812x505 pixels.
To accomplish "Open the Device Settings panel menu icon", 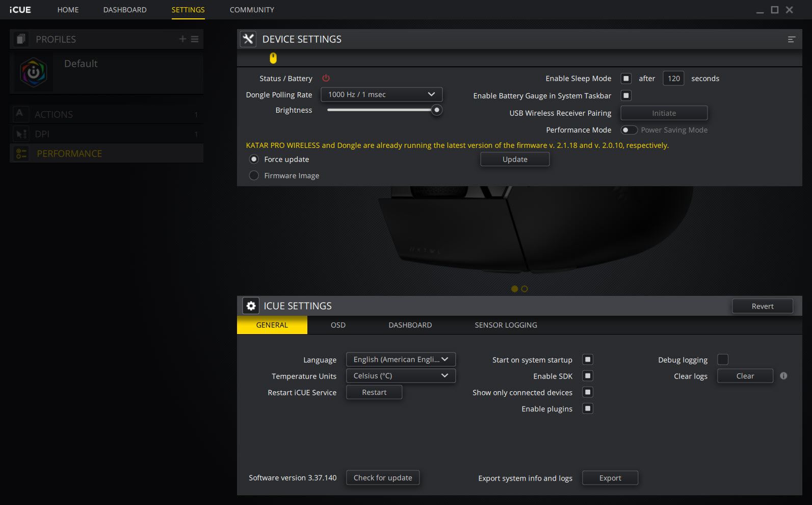I will click(x=792, y=39).
